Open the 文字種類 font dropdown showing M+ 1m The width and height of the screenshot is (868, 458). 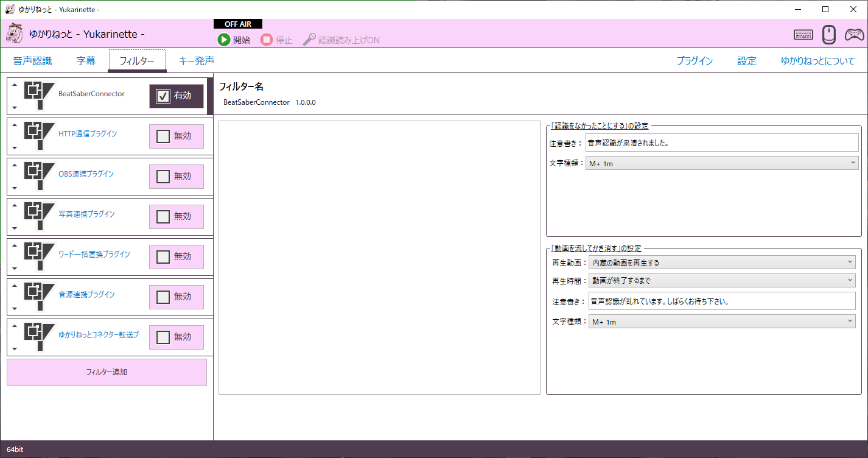(x=721, y=163)
